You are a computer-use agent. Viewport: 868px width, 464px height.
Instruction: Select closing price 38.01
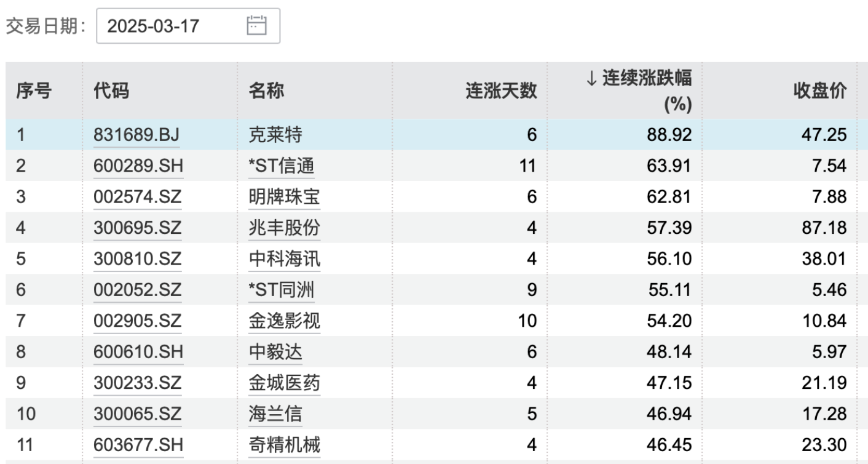tap(824, 259)
